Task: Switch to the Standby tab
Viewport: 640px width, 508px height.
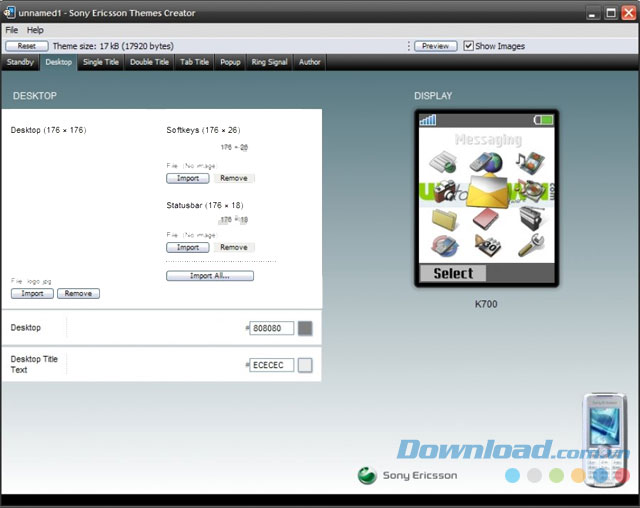Action: click(x=20, y=62)
